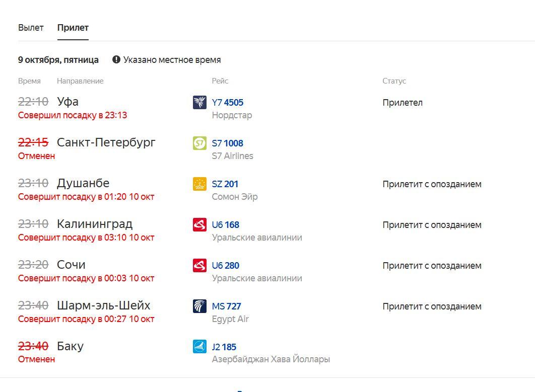Open flight J2 185 link
This screenshot has height=392, width=535.
point(224,347)
